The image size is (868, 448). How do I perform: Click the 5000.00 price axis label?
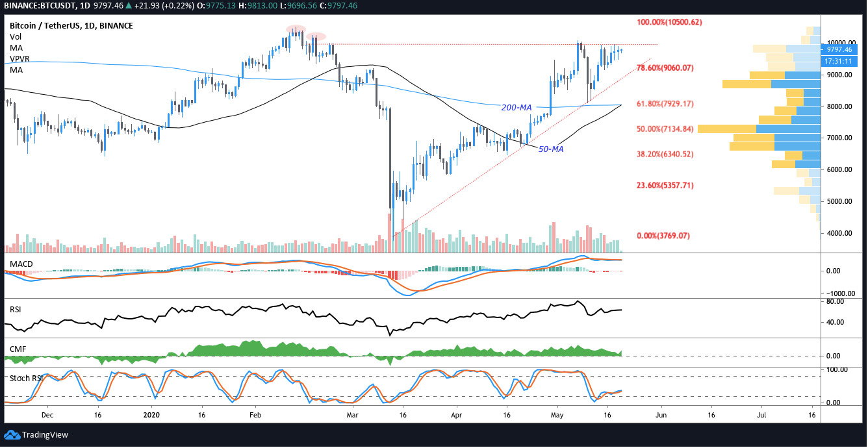(x=838, y=202)
